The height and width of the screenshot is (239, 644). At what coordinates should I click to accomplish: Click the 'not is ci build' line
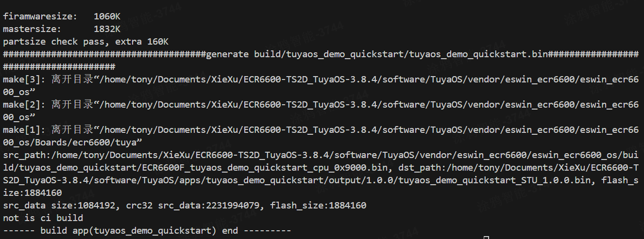click(x=43, y=218)
